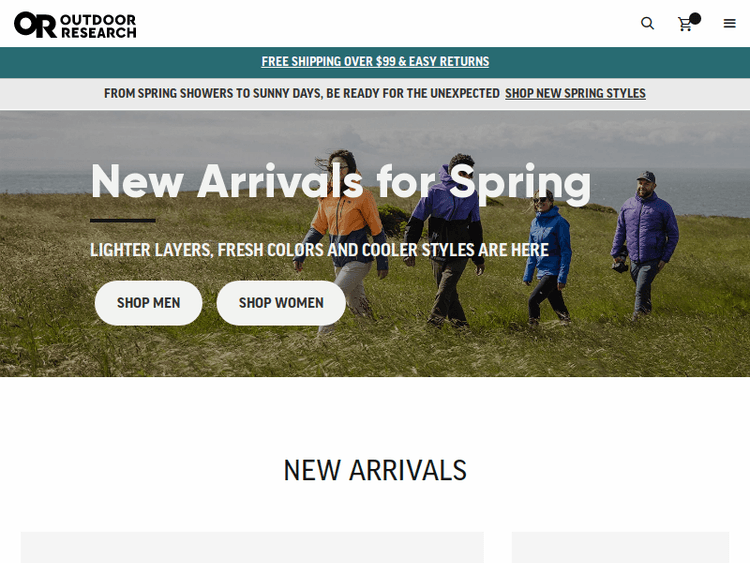This screenshot has width=750, height=563.
Task: Click the OR circular logo mark
Action: 35,25
